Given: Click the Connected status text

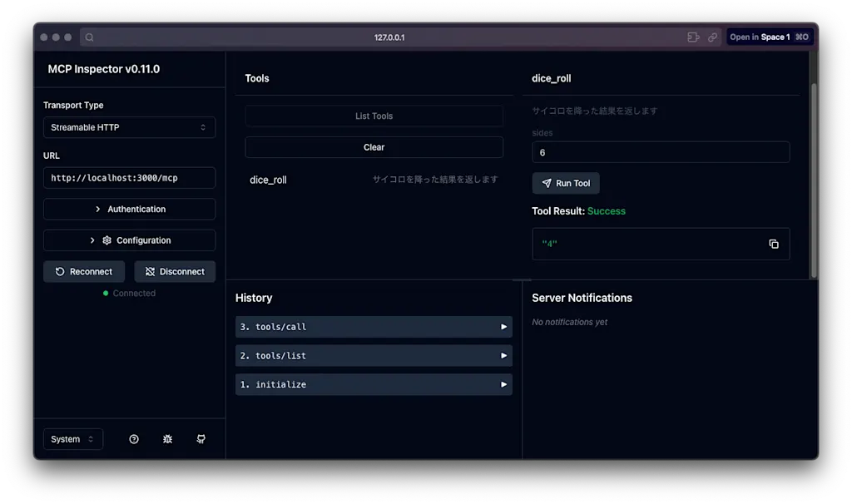Looking at the screenshot, I should click(134, 294).
